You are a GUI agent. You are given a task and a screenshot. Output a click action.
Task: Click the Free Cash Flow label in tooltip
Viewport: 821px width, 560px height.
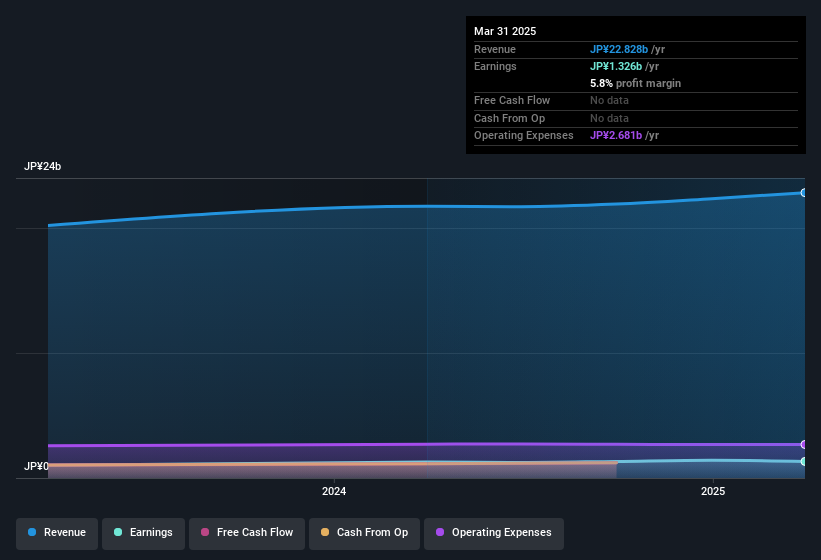(x=512, y=100)
